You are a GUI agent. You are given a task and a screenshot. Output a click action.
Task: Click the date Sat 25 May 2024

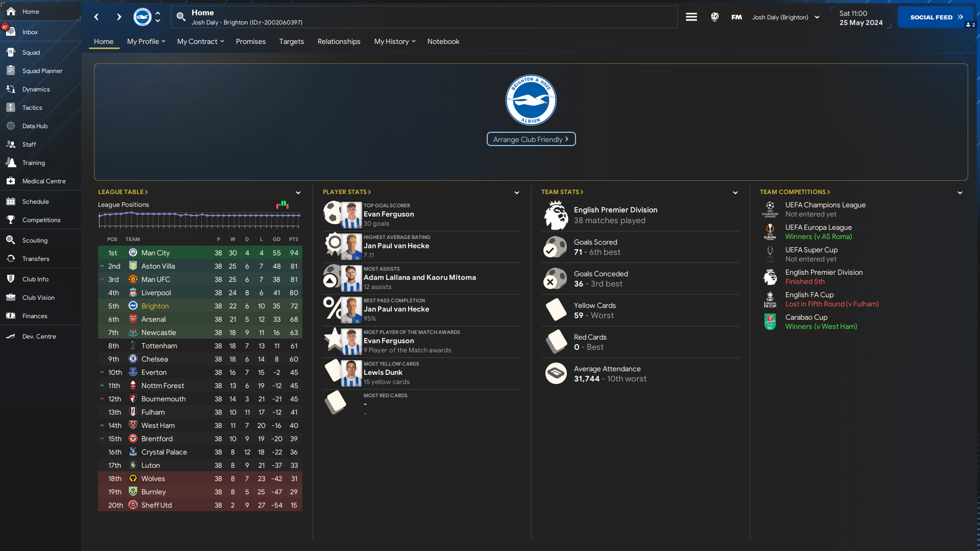[x=861, y=18]
